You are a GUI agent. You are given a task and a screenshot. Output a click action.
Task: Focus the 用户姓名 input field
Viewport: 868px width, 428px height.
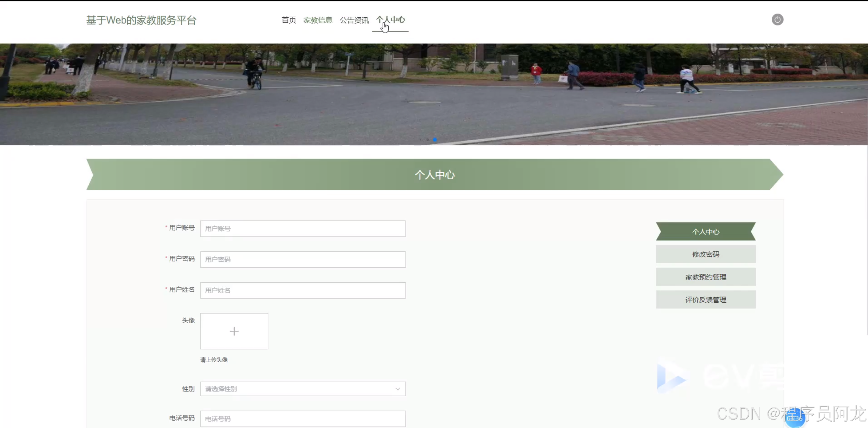(303, 290)
